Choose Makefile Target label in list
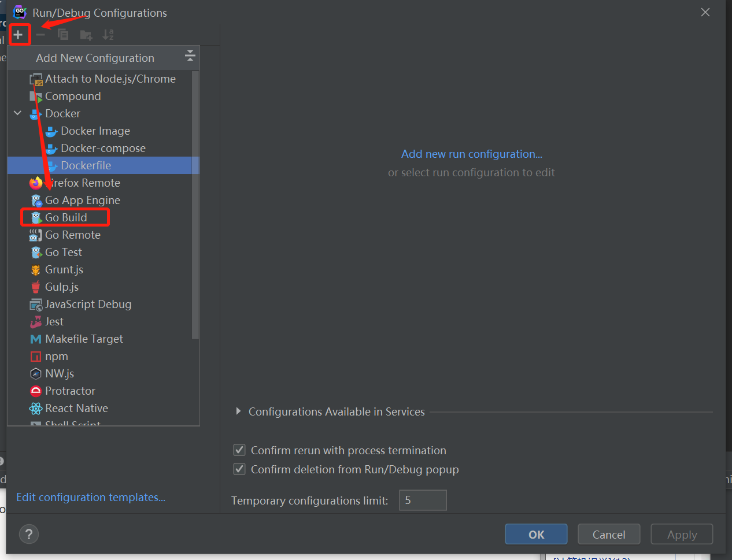This screenshot has width=732, height=560. click(x=84, y=339)
